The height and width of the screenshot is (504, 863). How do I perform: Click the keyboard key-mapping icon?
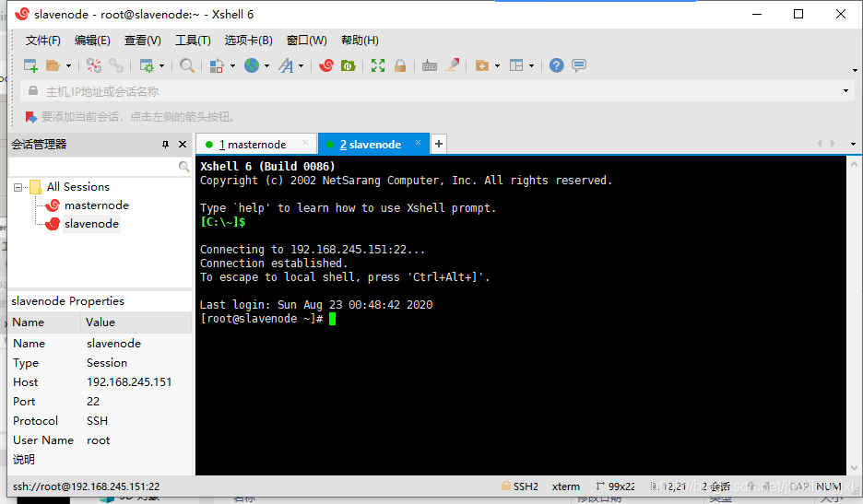pos(430,66)
